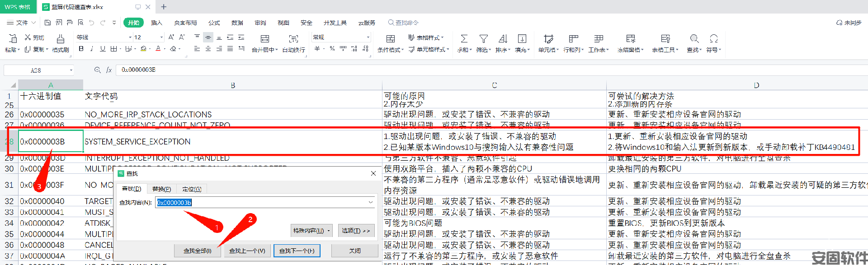Click the Save icon in quick toolbar
Screen dimensions: 868x265
(x=48, y=23)
